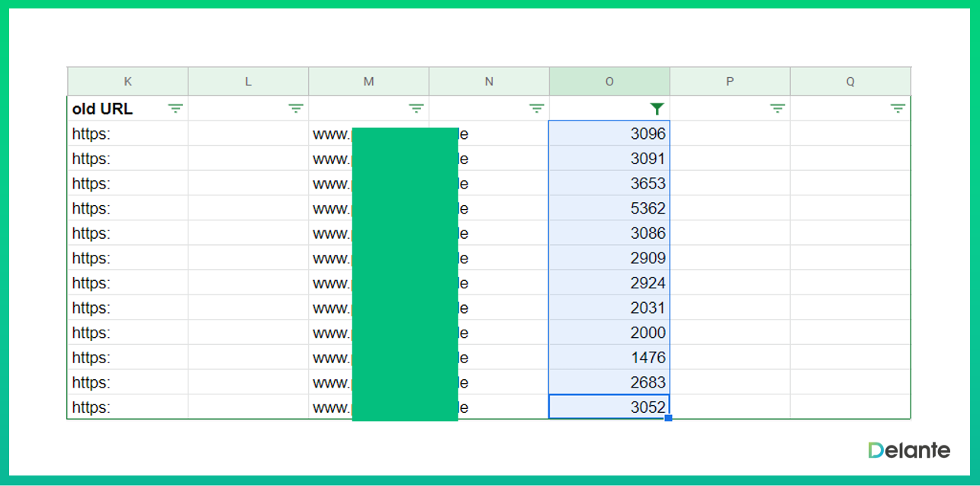Open the filter icon in column N

[537, 109]
